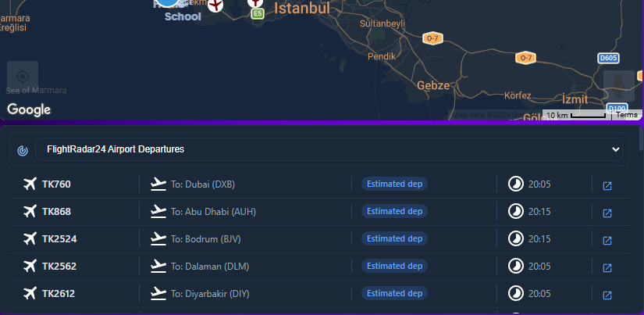The image size is (644, 315).
Task: Click the airplane icon beside TK868
Action: pos(30,211)
